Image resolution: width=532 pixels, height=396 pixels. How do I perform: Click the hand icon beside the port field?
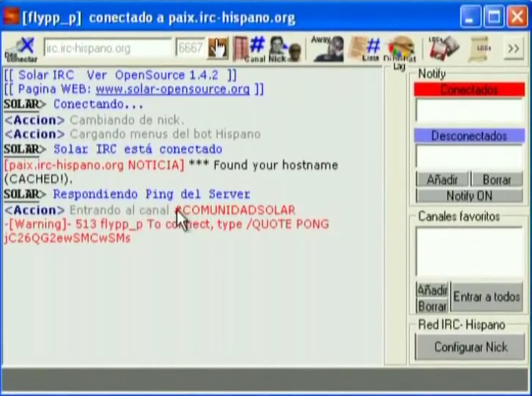coord(218,48)
